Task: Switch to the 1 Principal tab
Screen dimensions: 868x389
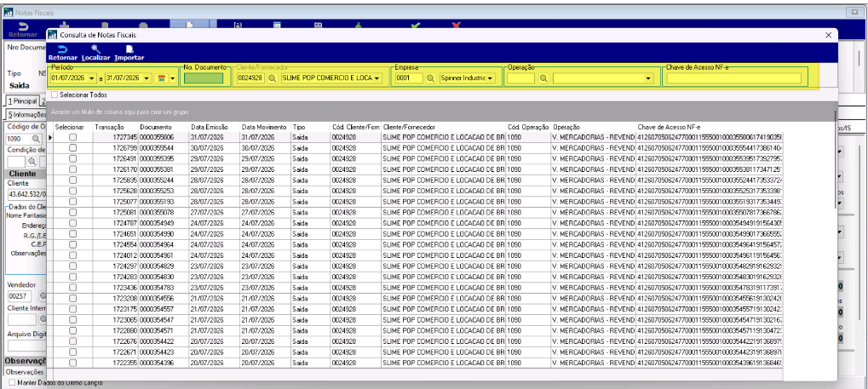Action: tap(22, 101)
